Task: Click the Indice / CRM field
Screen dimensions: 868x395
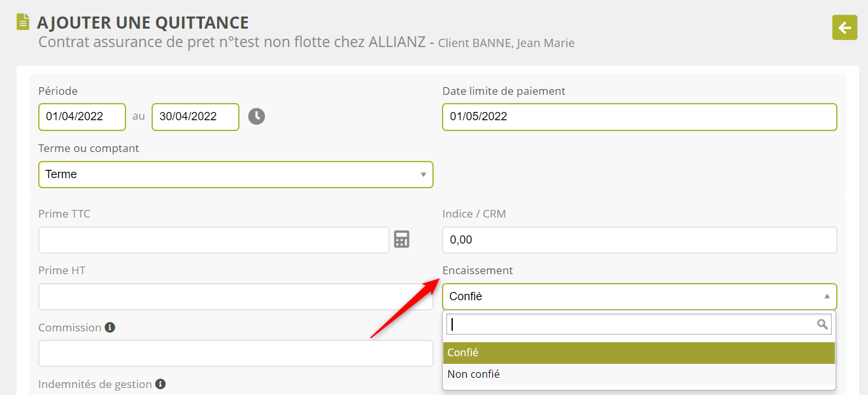Action: coord(639,240)
